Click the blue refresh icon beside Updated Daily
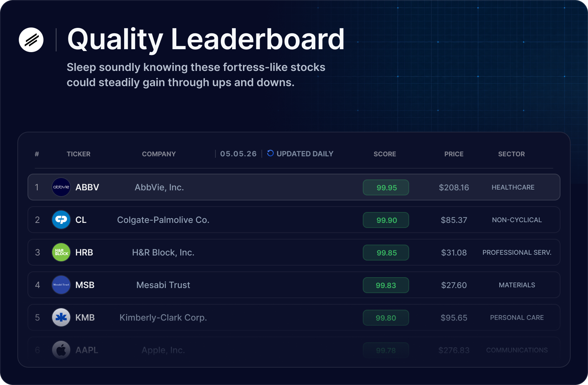The image size is (588, 385). click(x=270, y=153)
